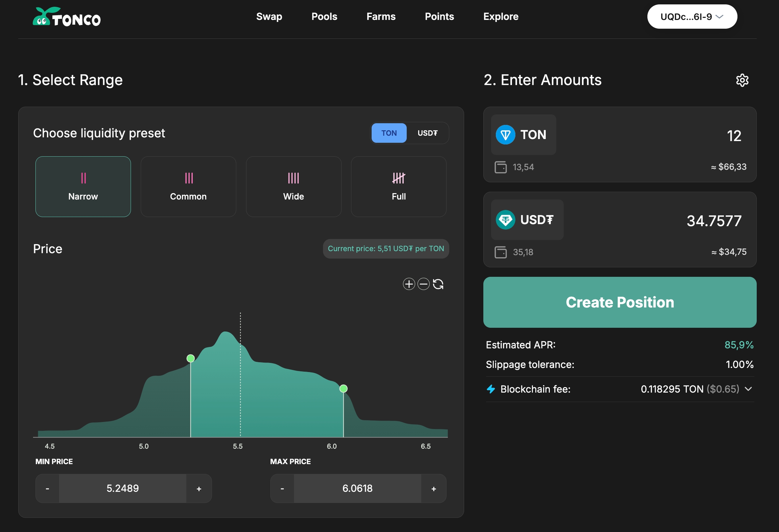Image resolution: width=779 pixels, height=532 pixels.
Task: Zoom in on the price chart
Action: (x=409, y=284)
